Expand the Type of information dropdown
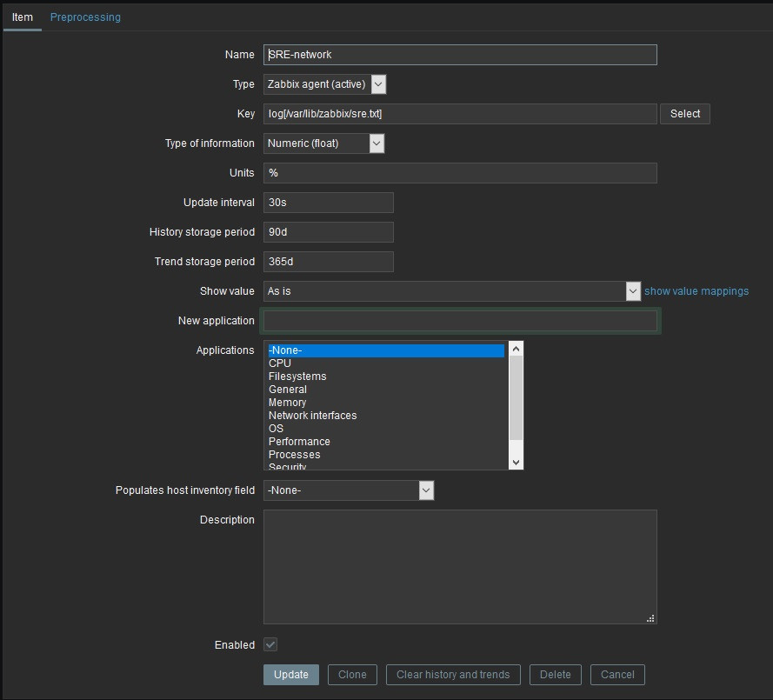 [323, 143]
